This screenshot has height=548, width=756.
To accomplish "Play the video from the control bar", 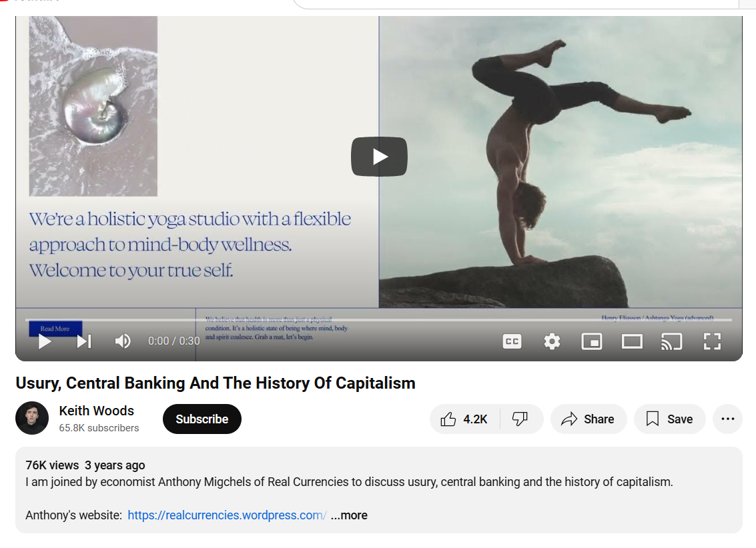I will click(x=45, y=341).
